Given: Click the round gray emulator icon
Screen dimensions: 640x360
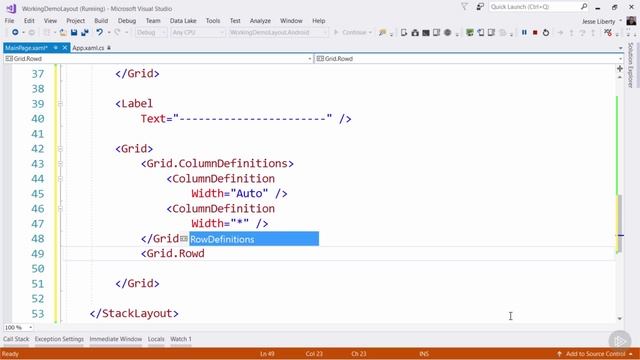Looking at the screenshot, I should pos(448,32).
